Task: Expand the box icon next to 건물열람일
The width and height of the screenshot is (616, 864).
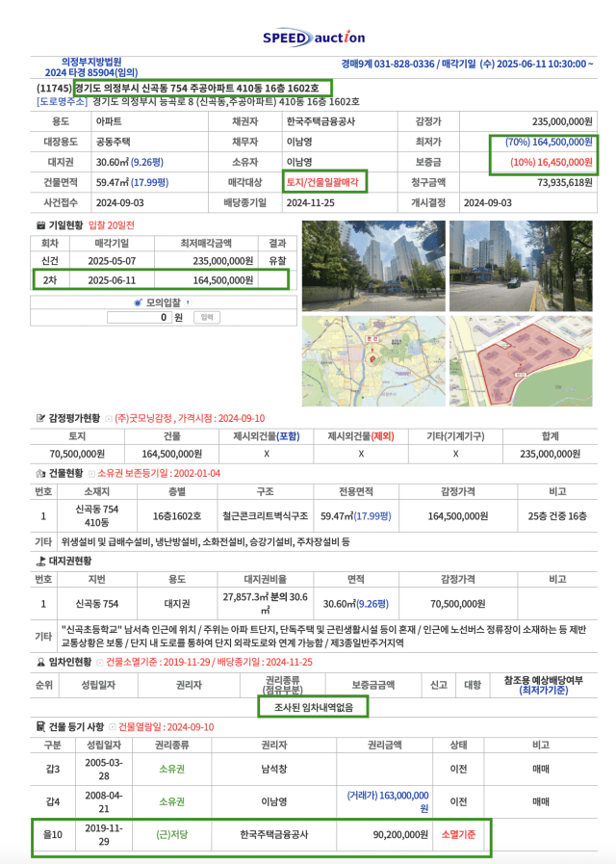Action: [x=113, y=727]
